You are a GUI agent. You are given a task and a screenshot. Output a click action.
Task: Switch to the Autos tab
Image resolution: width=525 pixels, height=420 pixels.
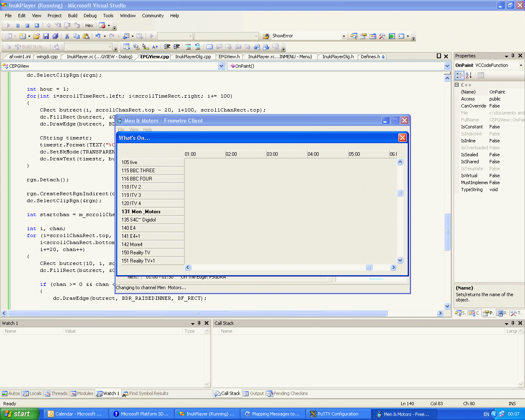point(11,393)
